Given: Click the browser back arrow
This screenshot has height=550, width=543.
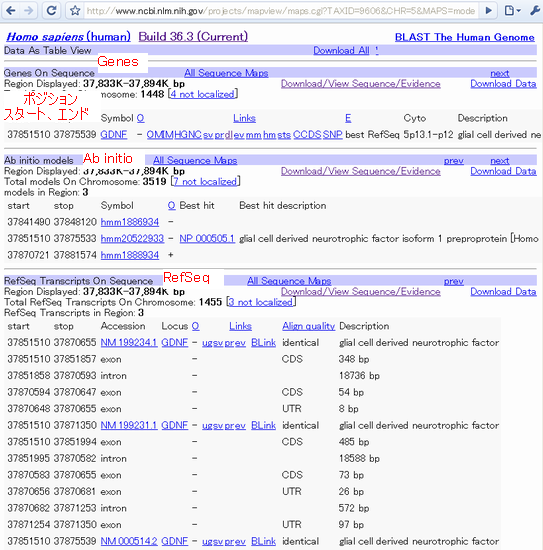Looking at the screenshot, I should tap(11, 11).
